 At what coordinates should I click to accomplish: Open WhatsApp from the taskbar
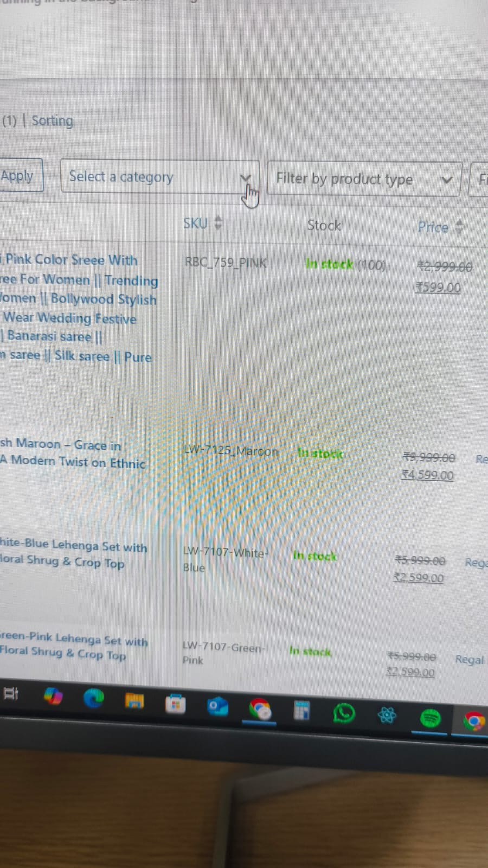click(344, 713)
